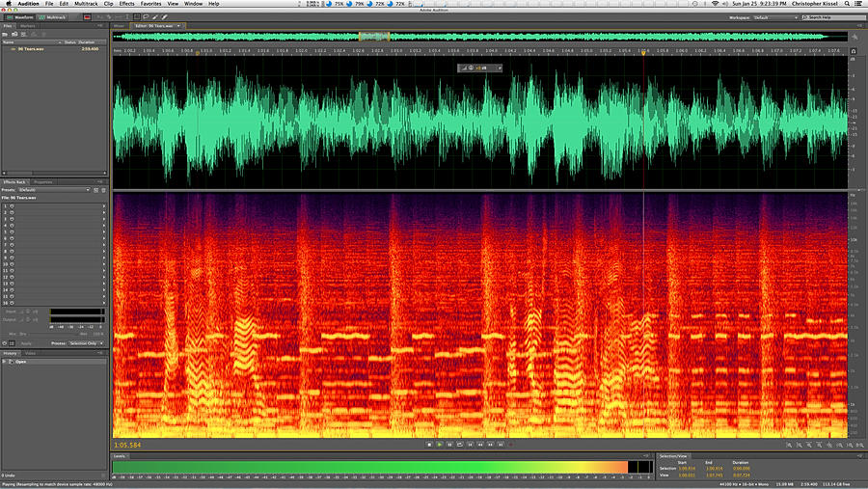Switch to the Video tab
This screenshot has width=868, height=489.
click(31, 353)
